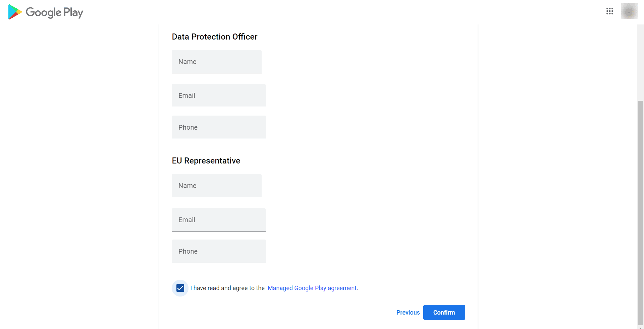The height and width of the screenshot is (329, 644).
Task: Select the EU Representative Phone field
Action: 219,251
